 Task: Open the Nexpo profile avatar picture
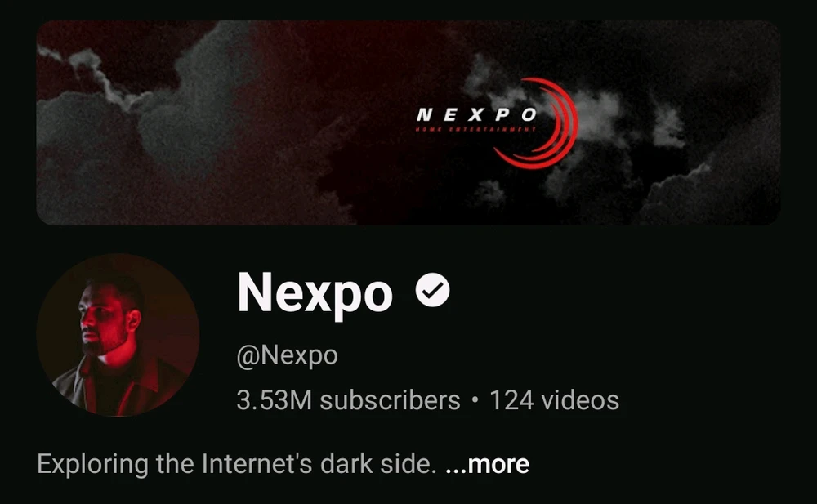point(118,335)
